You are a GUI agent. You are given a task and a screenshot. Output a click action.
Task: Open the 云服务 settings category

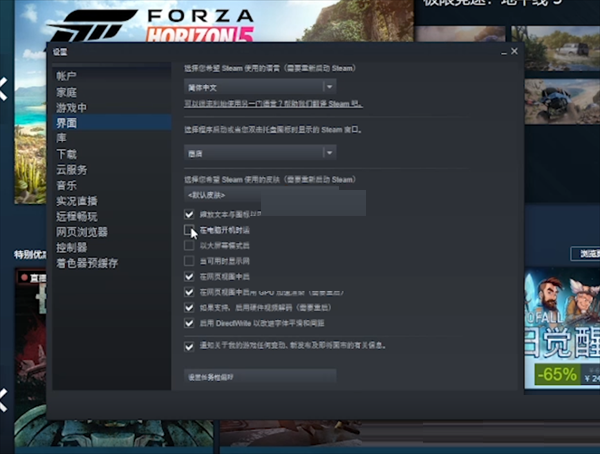71,170
